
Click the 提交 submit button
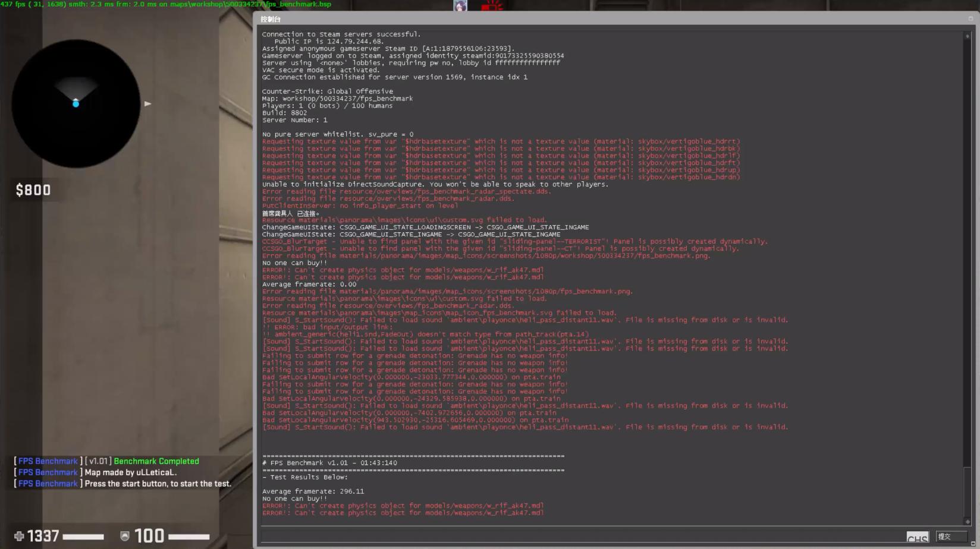tap(951, 537)
